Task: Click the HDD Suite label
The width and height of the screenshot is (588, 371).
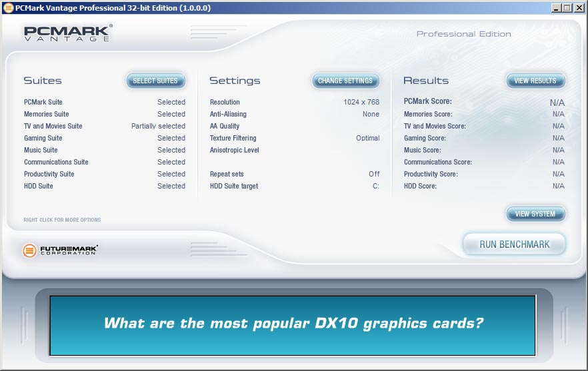Action: (38, 186)
